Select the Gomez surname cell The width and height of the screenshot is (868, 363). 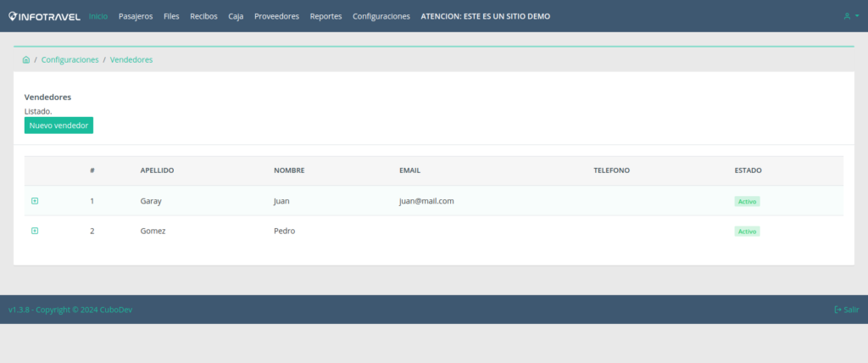click(x=153, y=231)
